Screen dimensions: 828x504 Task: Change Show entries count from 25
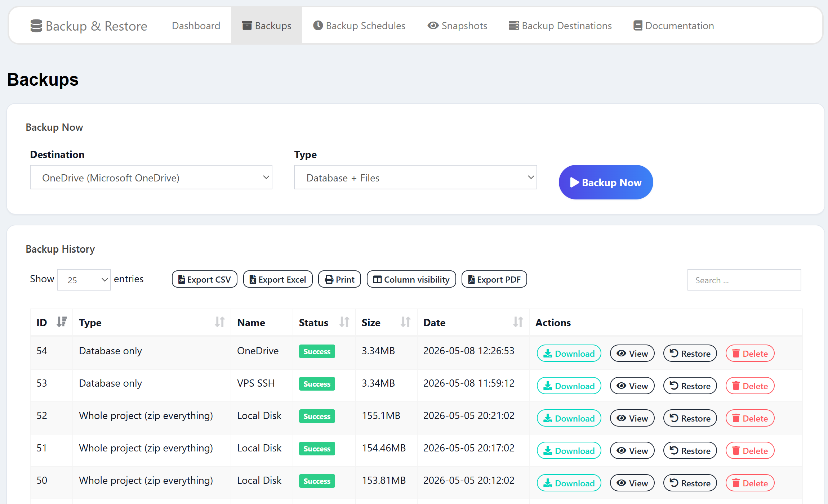84,280
